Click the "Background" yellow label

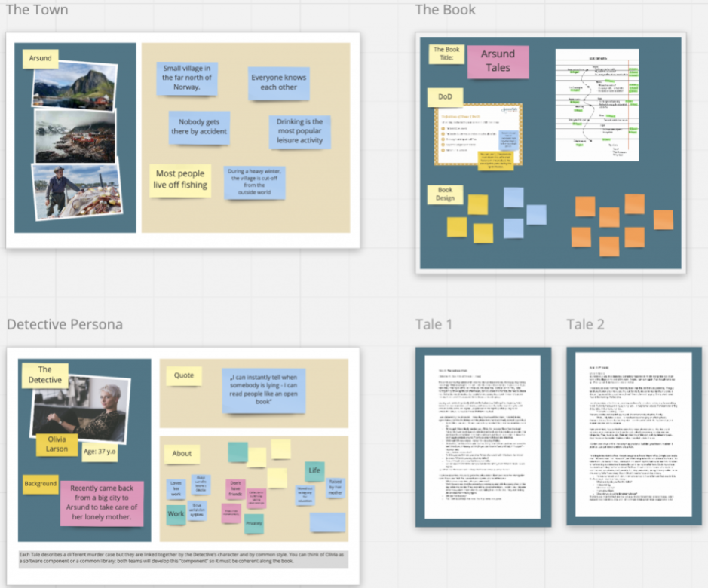[x=41, y=484]
